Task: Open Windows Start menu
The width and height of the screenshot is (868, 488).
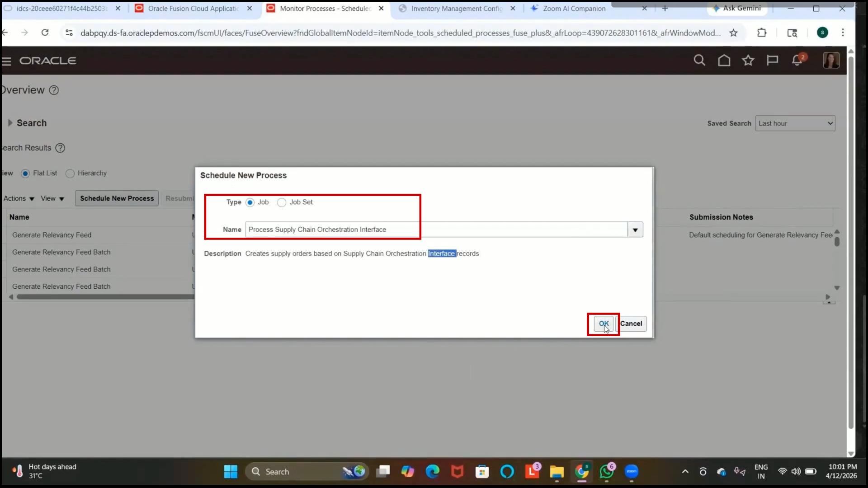Action: [231, 472]
